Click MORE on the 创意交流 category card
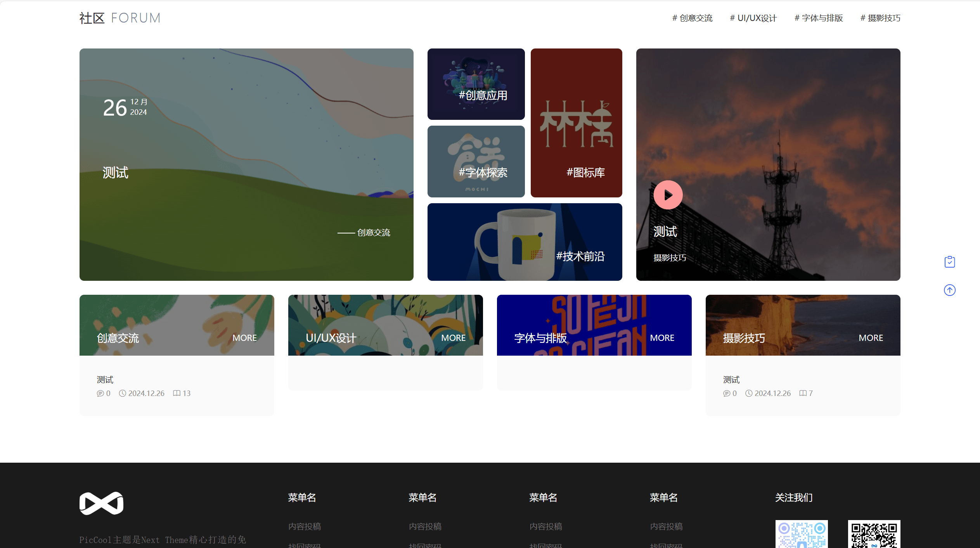This screenshot has width=980, height=548. pos(244,337)
